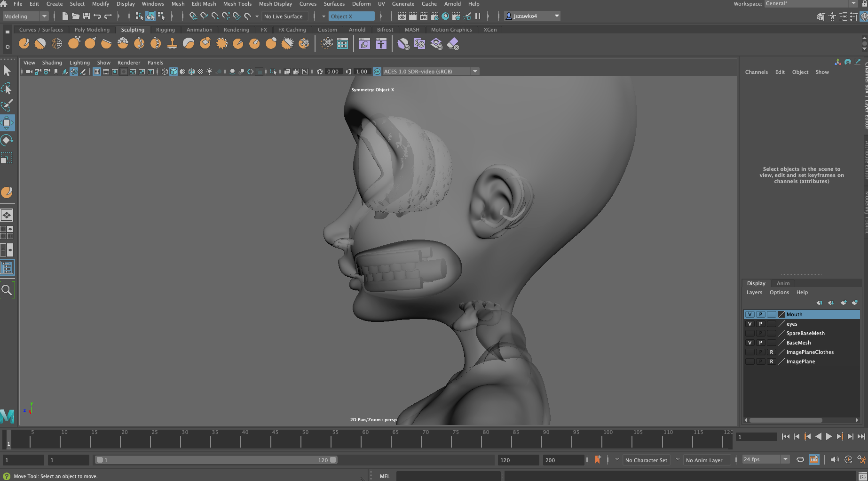Switch to the Poly Modeling shelf tab
Image resolution: width=868 pixels, height=481 pixels.
[x=92, y=30]
